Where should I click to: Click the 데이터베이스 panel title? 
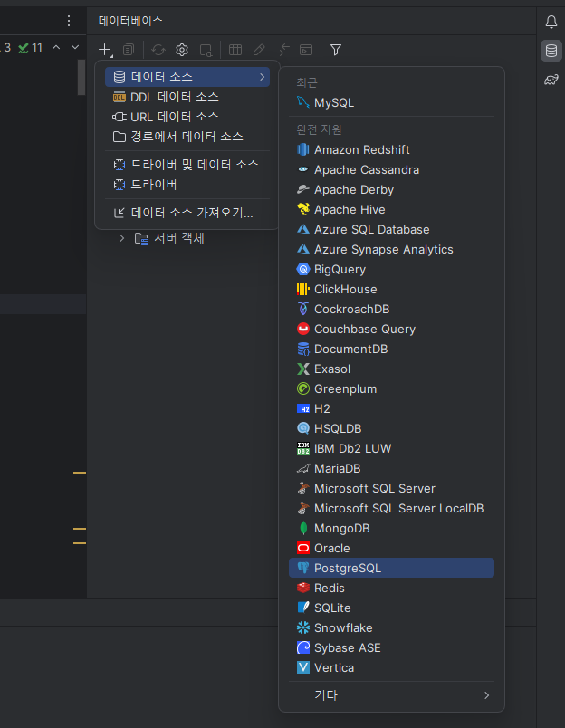pos(130,21)
